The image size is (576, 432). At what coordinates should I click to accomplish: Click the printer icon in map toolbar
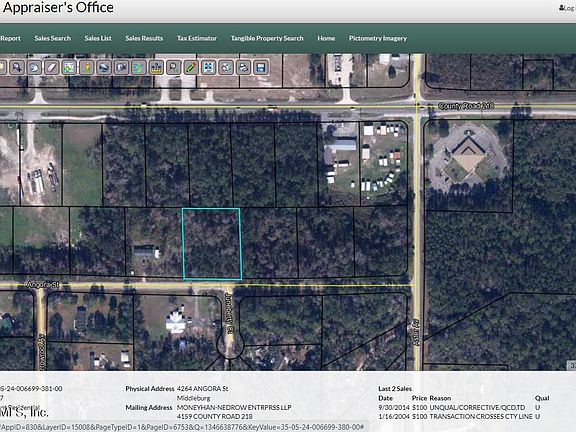coord(243,68)
